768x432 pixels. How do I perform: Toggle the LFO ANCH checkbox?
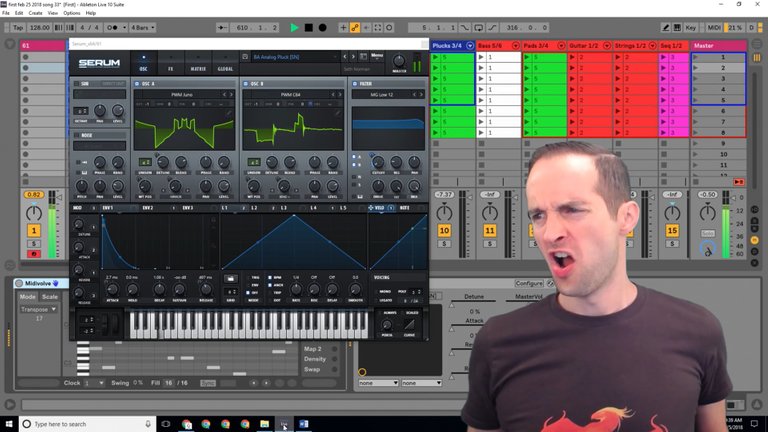click(270, 285)
